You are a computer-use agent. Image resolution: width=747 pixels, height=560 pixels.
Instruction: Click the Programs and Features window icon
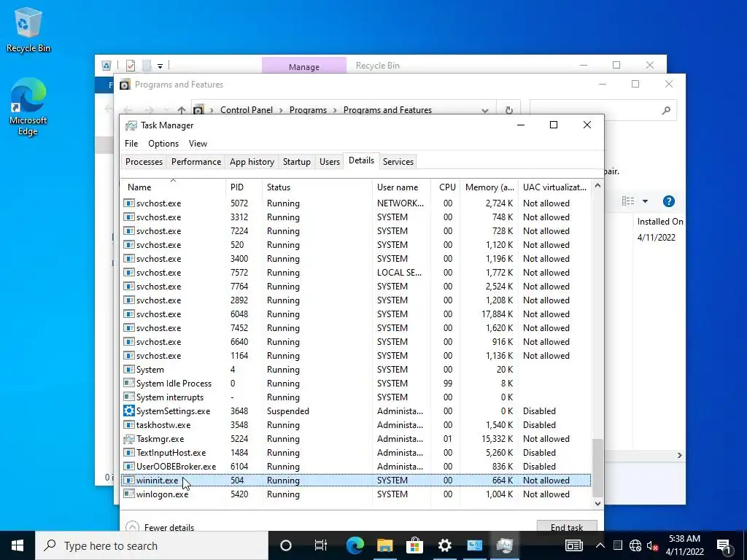(x=125, y=85)
